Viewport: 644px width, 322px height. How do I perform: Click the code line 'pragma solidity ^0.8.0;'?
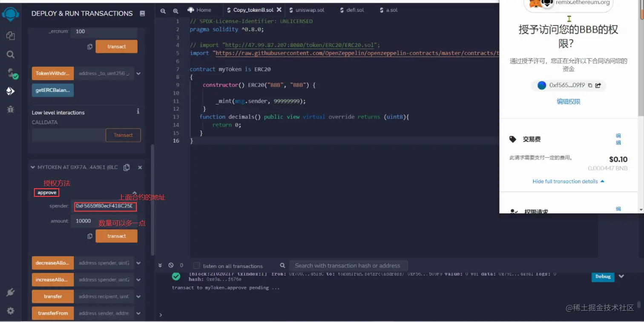[227, 29]
